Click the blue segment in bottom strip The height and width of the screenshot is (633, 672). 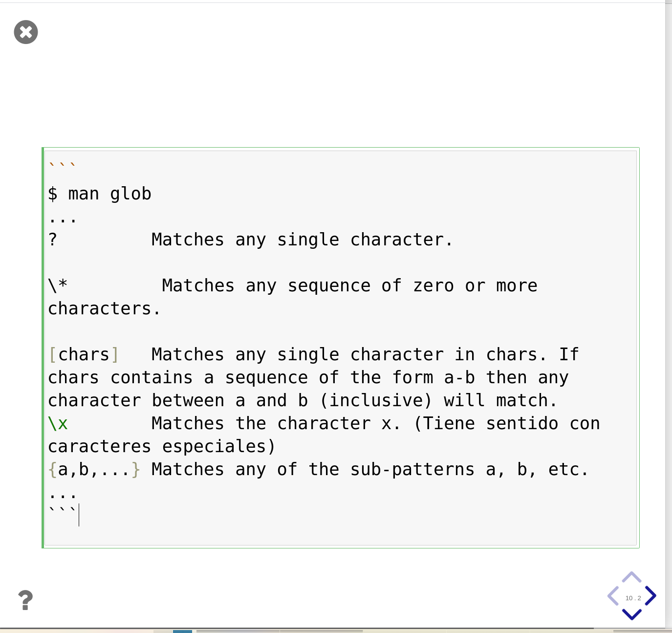(x=182, y=632)
